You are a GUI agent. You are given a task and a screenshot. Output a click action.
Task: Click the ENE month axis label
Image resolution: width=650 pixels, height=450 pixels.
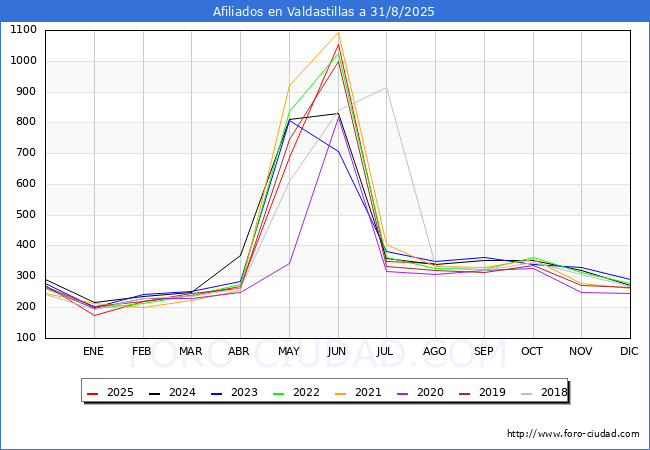tap(93, 351)
